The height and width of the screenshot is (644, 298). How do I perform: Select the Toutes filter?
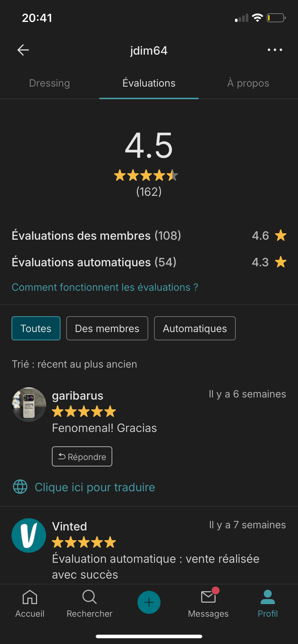36,328
